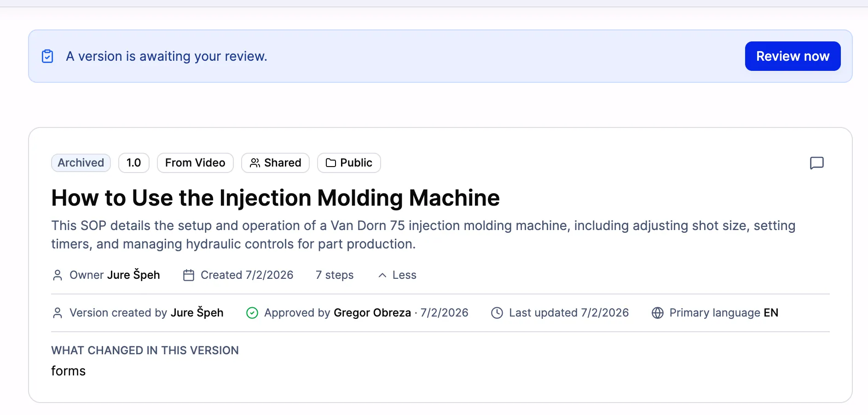
Task: Click the Review now button
Action: point(793,56)
